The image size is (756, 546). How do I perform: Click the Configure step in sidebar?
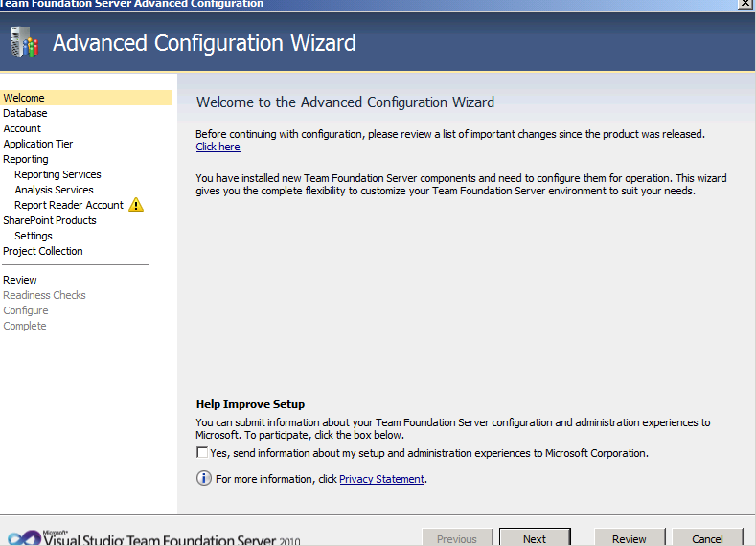click(26, 310)
